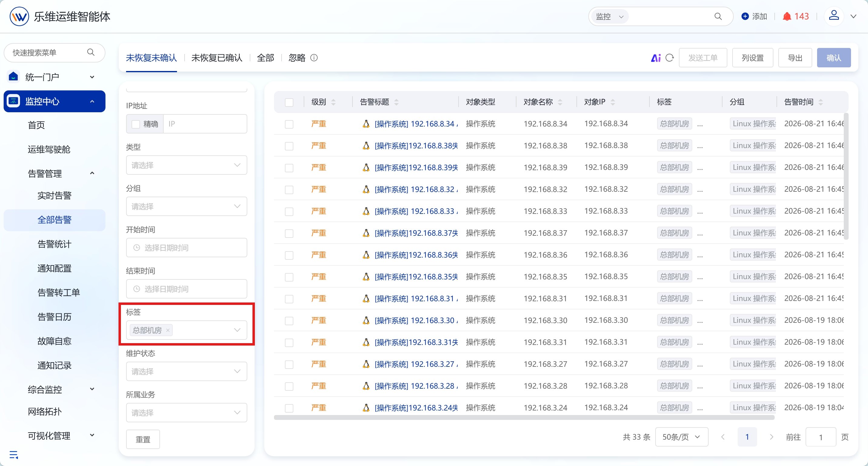Click the 导出 export button
868x466 pixels.
click(795, 58)
